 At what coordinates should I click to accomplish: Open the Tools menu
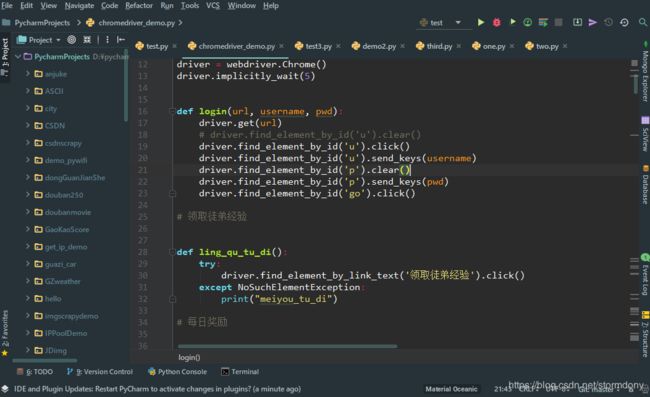(190, 5)
